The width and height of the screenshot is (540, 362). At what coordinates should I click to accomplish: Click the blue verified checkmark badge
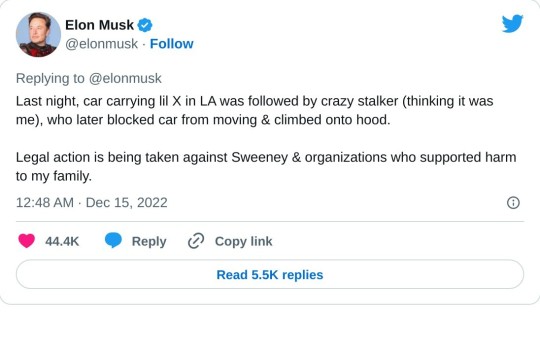click(x=145, y=25)
